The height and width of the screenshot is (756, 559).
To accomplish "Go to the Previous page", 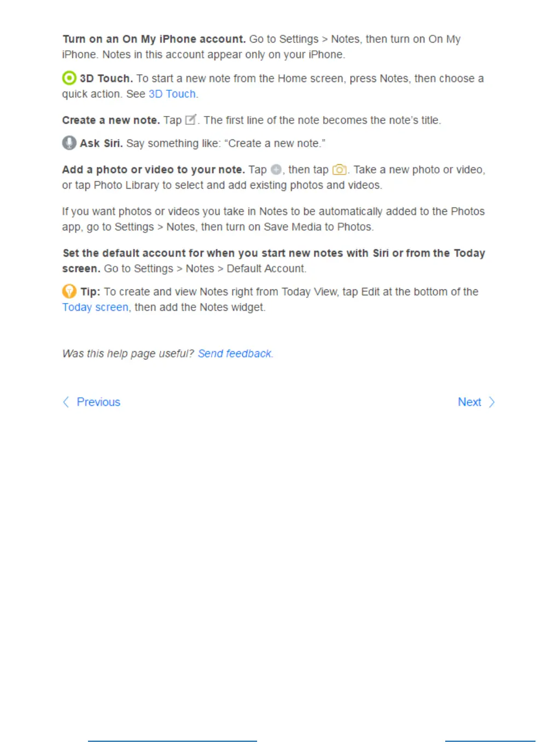I will click(x=98, y=402).
